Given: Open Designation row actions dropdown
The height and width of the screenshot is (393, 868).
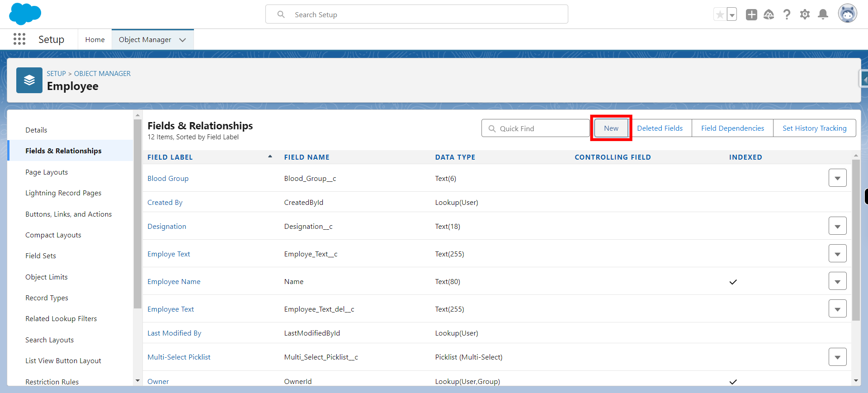Looking at the screenshot, I should [x=837, y=226].
